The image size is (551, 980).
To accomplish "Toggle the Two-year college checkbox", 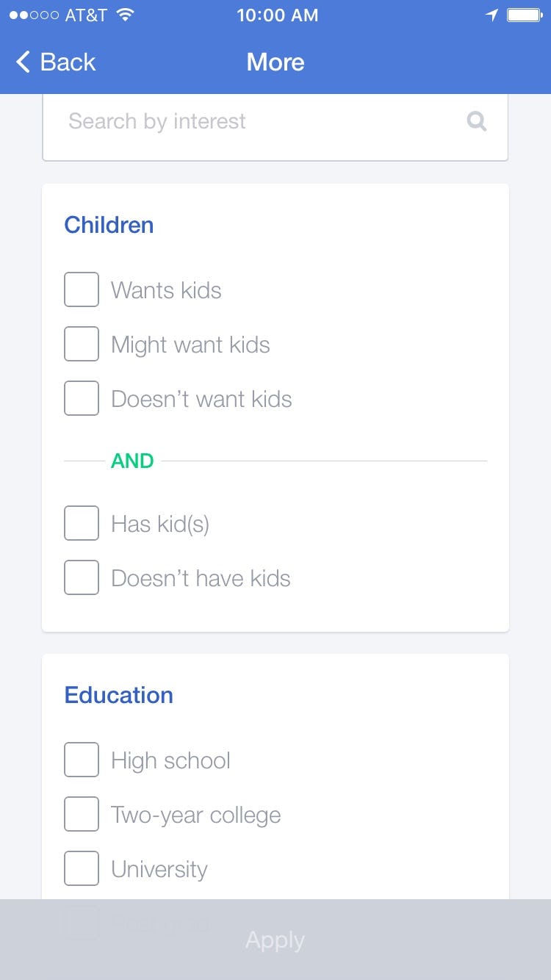I will click(82, 814).
